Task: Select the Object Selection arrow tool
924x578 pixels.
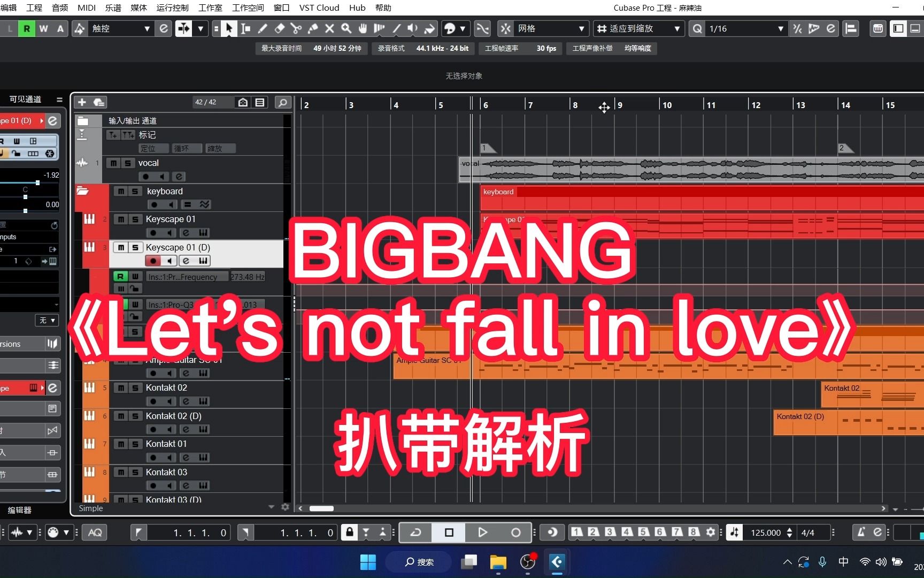Action: pos(229,28)
